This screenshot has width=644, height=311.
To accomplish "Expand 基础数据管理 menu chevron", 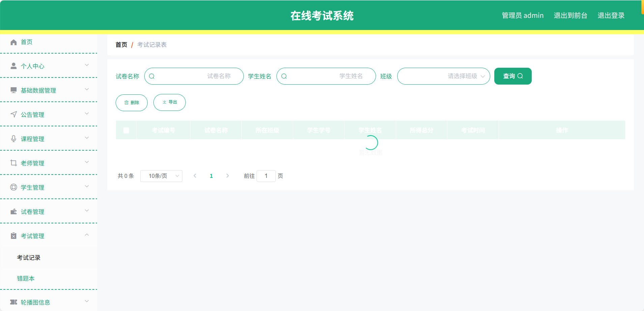I will tap(87, 89).
